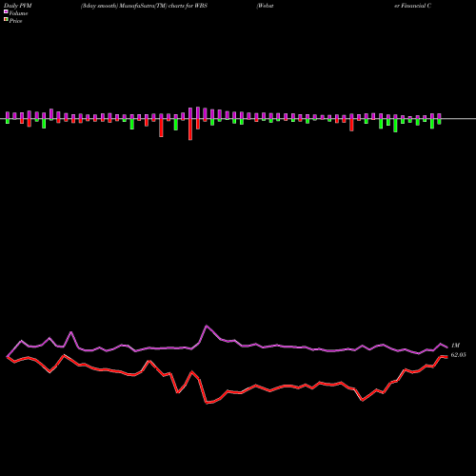Click the '1M' volume value label
The image size is (476, 476).
455,346
